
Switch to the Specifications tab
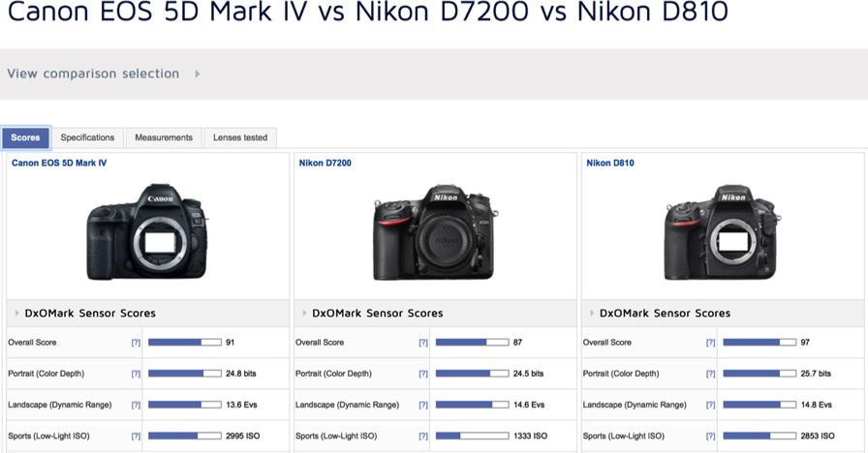(x=87, y=137)
